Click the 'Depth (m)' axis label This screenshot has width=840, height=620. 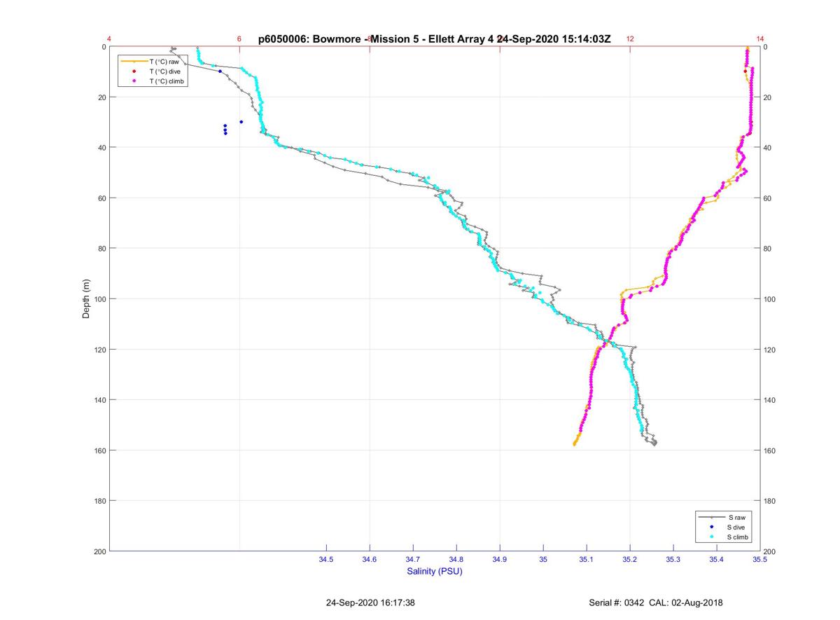87,299
